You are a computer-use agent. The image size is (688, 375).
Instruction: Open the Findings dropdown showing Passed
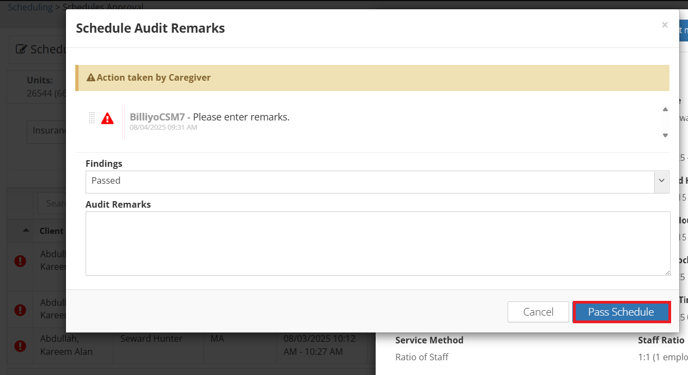377,182
